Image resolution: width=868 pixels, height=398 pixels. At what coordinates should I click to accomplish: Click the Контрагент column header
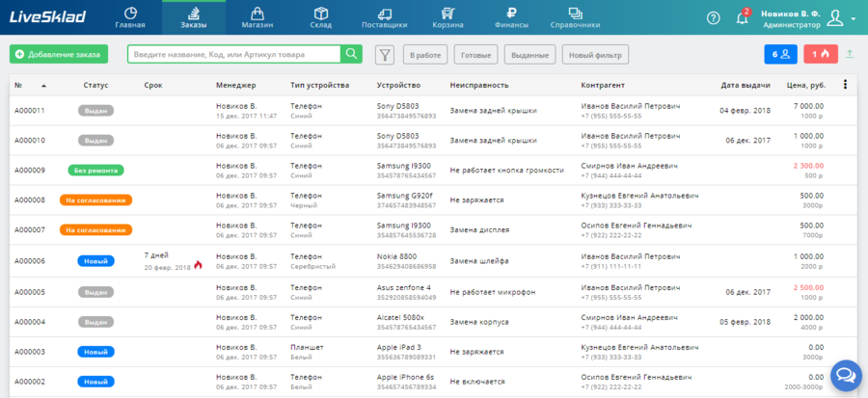[603, 85]
